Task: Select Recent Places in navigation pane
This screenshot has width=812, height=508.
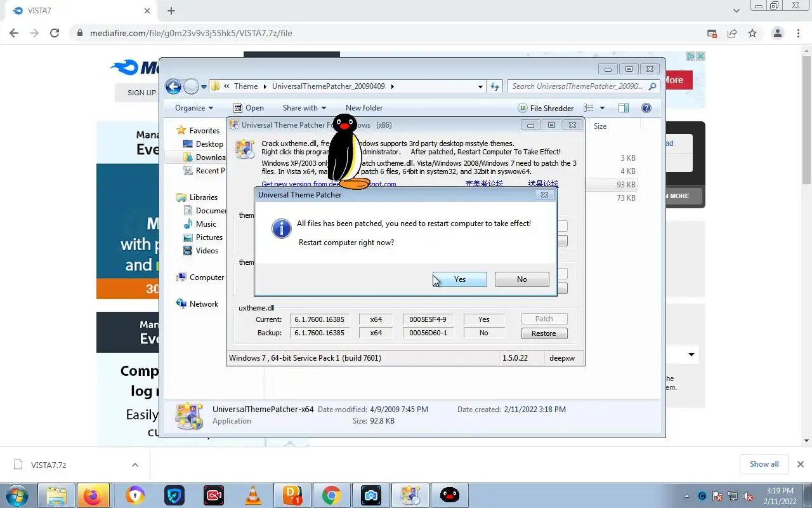Action: [204, 171]
